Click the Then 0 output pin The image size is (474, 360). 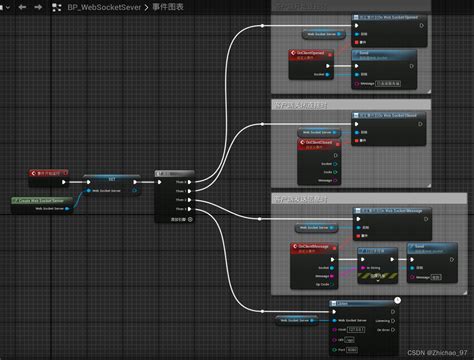189,182
